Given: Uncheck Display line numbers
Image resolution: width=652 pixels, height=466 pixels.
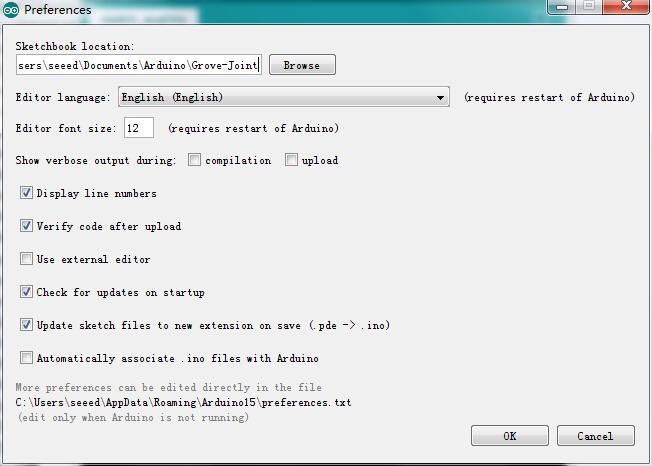Looking at the screenshot, I should tap(27, 193).
